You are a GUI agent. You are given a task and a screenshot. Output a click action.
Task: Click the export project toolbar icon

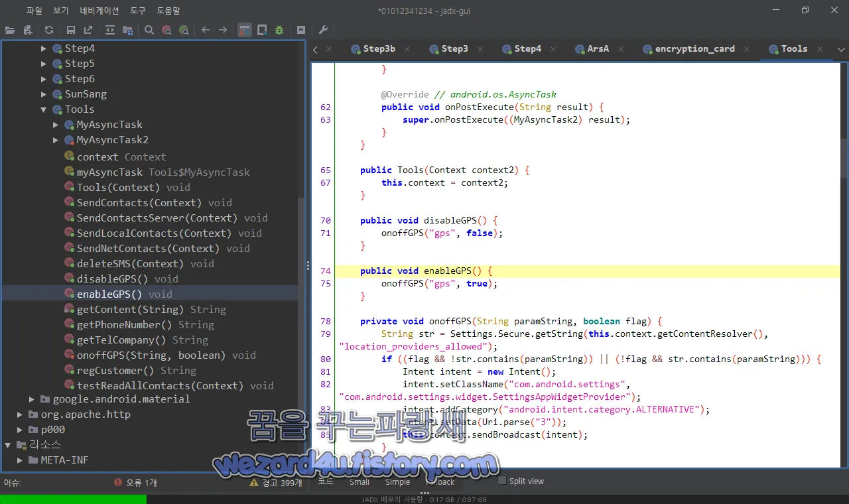[88, 30]
